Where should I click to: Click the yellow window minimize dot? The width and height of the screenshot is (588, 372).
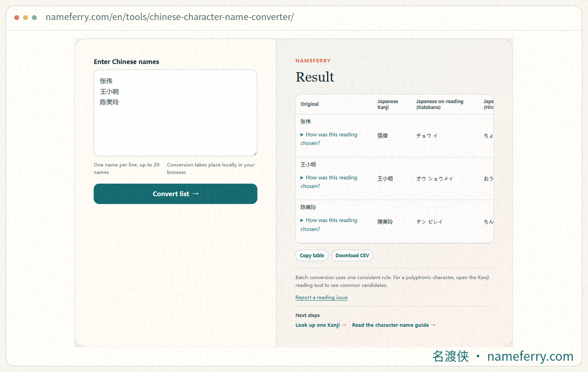(25, 18)
